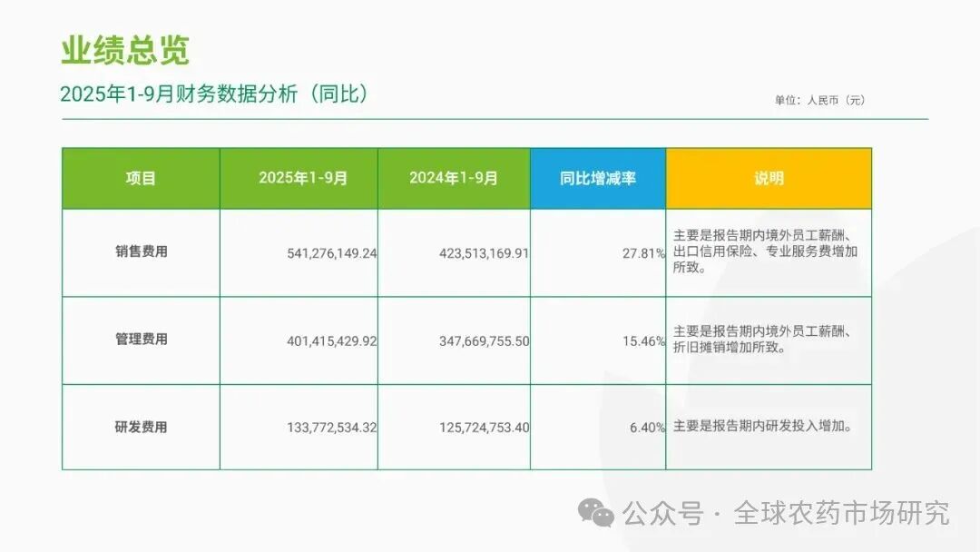This screenshot has height=552, width=980.
Task: Click the value 347,669,755.50
Action: [485, 341]
